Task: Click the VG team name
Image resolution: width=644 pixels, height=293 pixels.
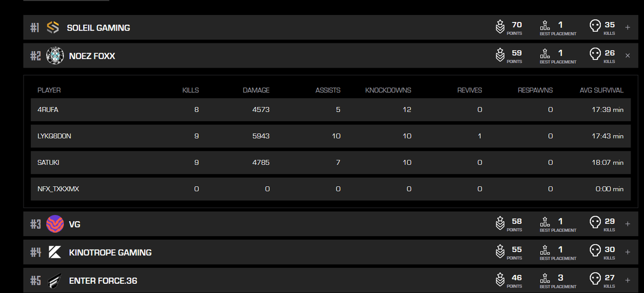Action: click(75, 224)
